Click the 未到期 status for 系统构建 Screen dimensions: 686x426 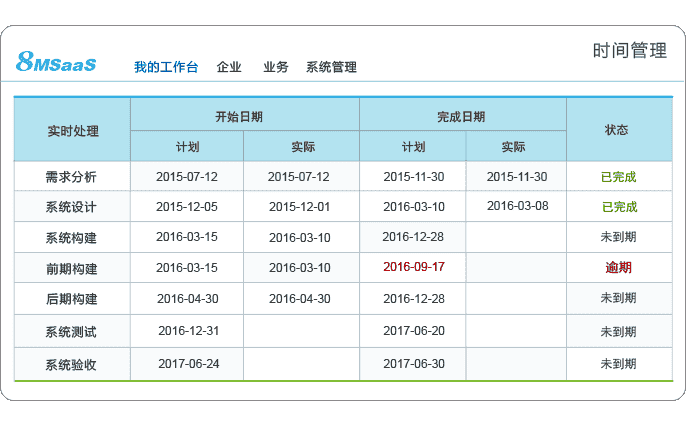tap(618, 237)
